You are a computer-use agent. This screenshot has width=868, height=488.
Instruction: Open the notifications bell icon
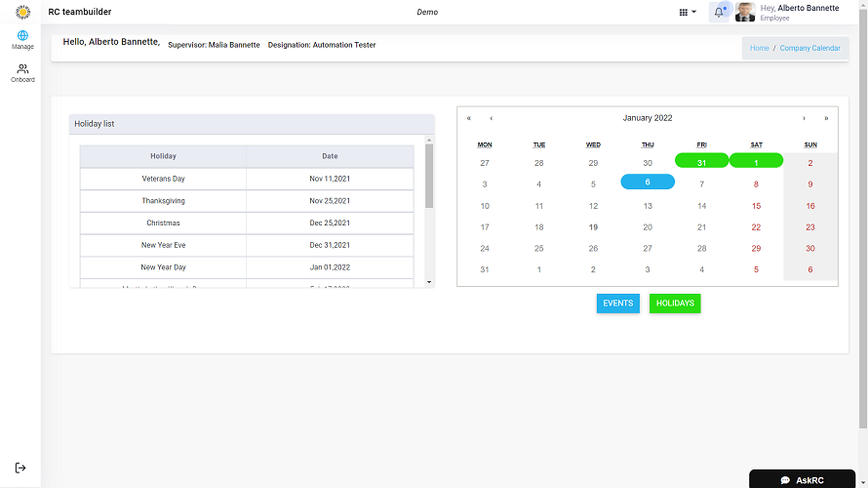click(720, 12)
